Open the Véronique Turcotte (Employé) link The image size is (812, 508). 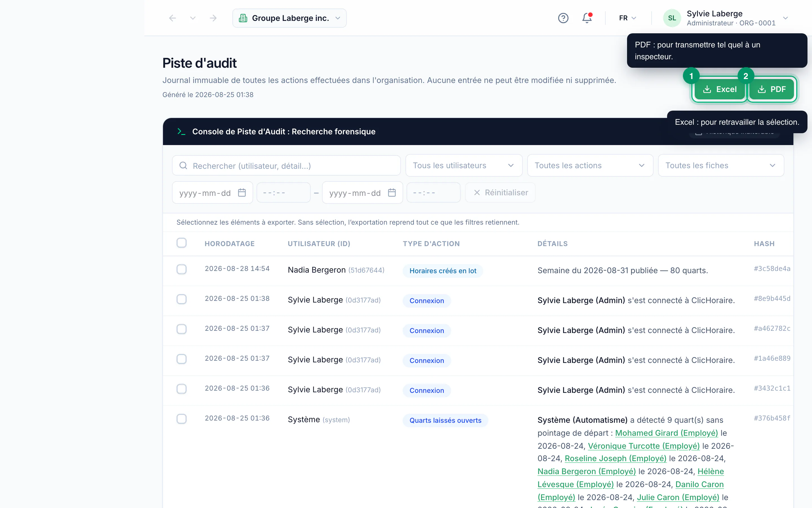tap(644, 446)
